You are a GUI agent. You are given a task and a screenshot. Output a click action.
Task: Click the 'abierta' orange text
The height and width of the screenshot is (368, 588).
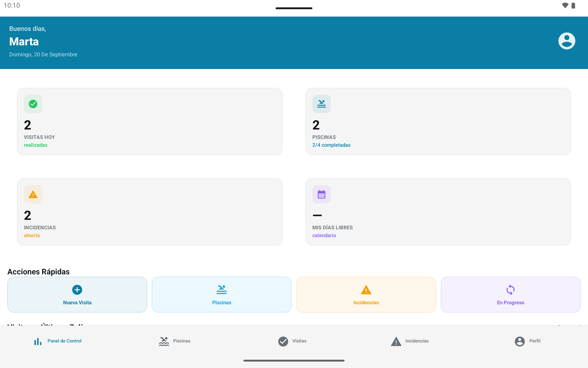point(32,235)
